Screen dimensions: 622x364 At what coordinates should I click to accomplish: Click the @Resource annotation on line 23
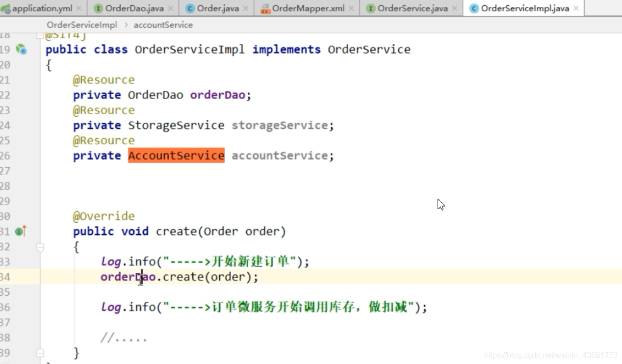click(x=104, y=110)
